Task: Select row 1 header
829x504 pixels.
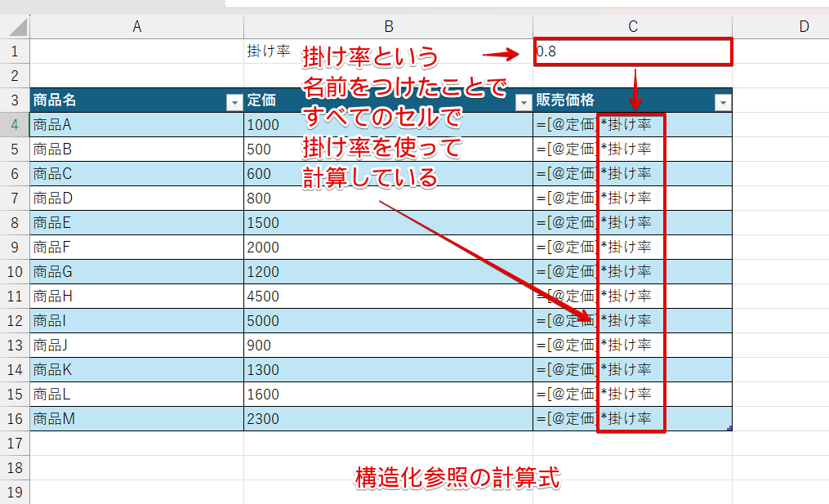Action: click(x=15, y=51)
